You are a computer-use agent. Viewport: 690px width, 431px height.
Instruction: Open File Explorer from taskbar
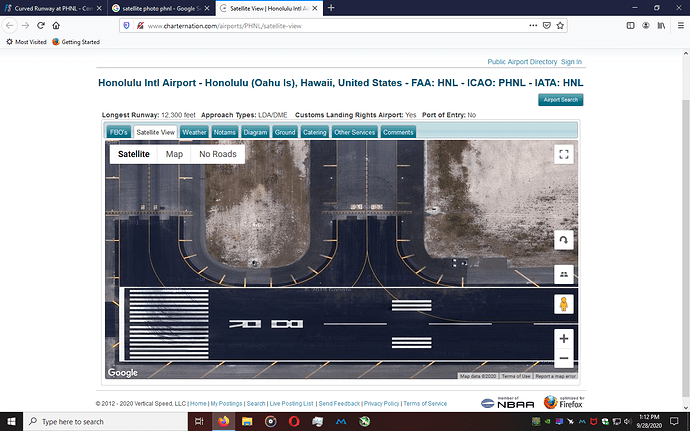(x=247, y=422)
